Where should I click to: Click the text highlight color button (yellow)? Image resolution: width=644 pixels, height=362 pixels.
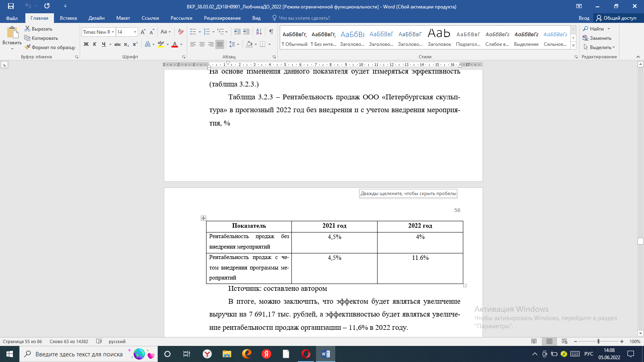pyautogui.click(x=161, y=44)
